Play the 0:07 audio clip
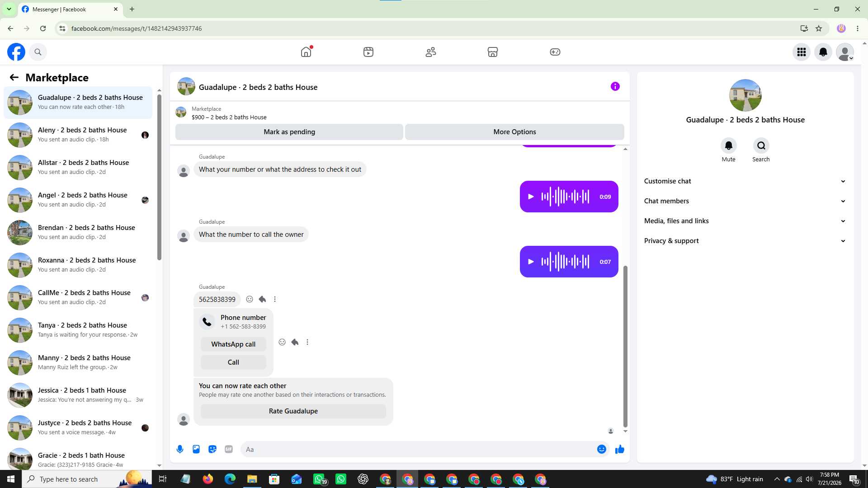This screenshot has height=488, width=868. 531,262
